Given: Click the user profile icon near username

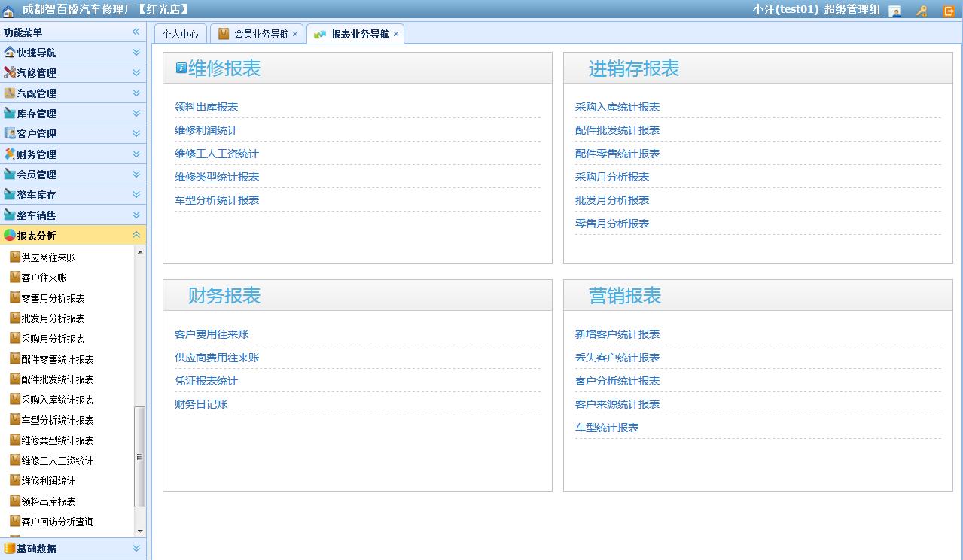Looking at the screenshot, I should [895, 10].
